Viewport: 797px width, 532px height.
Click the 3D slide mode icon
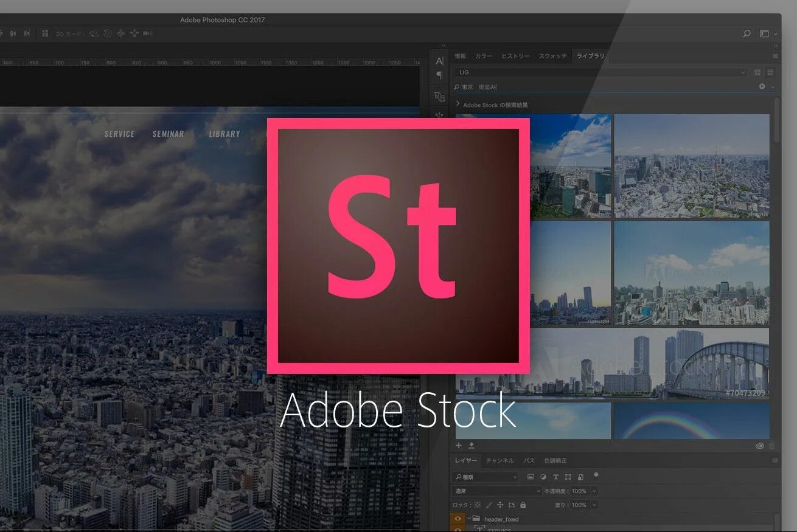(x=134, y=33)
